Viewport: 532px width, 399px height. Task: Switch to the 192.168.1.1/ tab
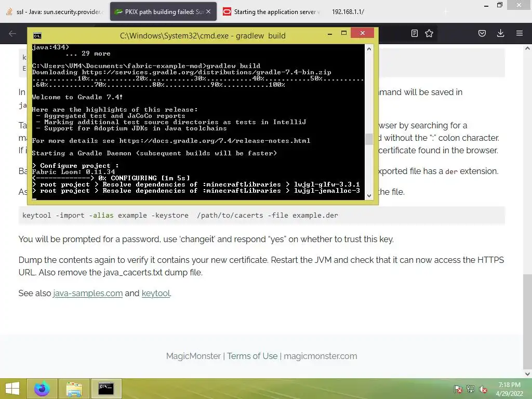click(x=348, y=12)
